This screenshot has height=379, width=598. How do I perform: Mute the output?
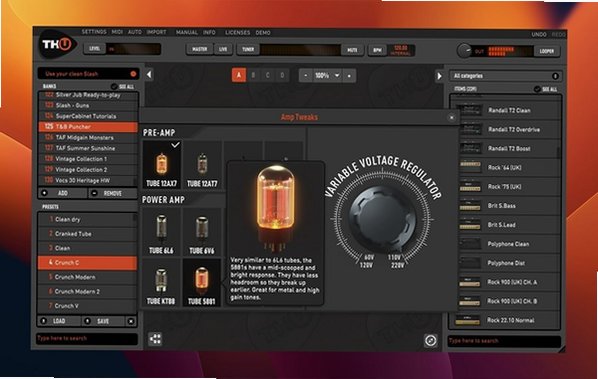(x=352, y=50)
